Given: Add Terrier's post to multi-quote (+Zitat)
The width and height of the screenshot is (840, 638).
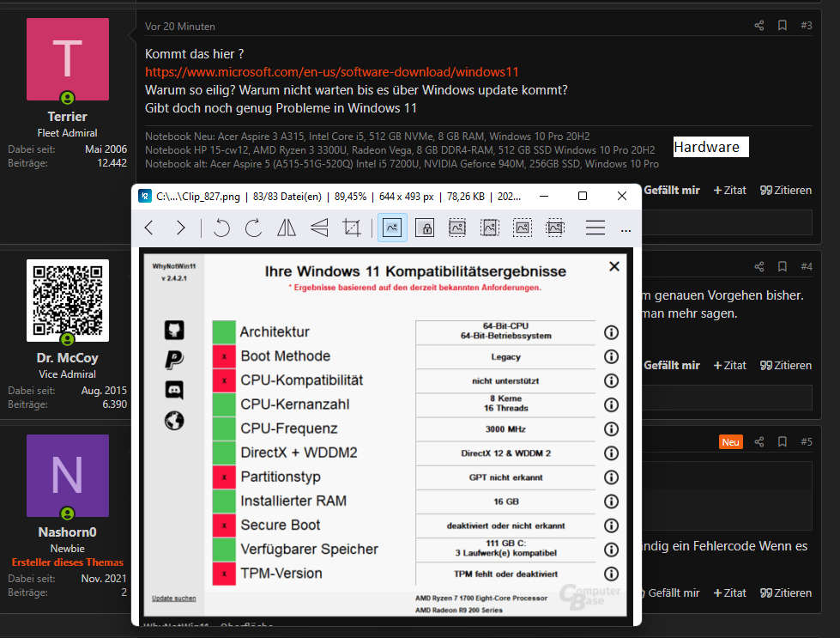Looking at the screenshot, I should coord(729,191).
